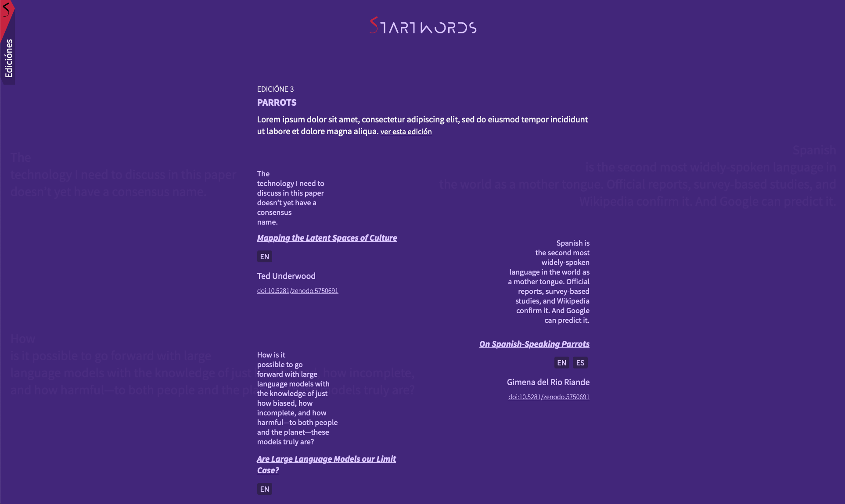Open ver esta edición dropdown link
Screen dimensions: 845x504
(406, 131)
